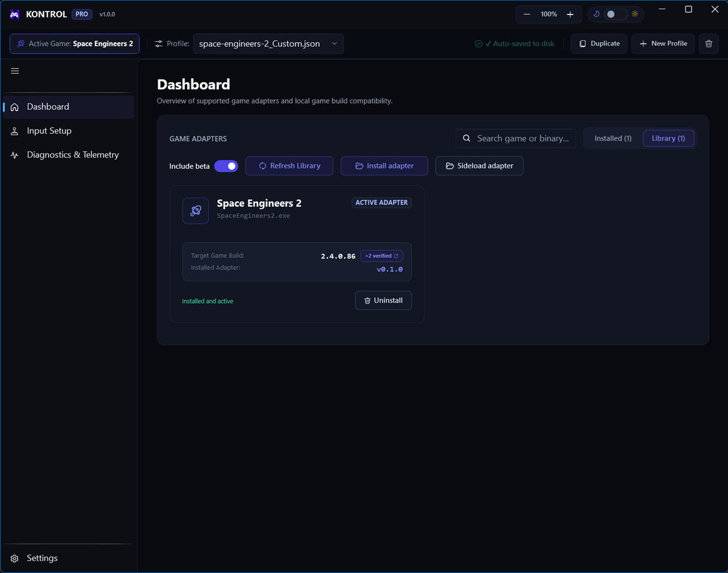The image size is (728, 573).
Task: Open the Dashboard sidebar item
Action: [x=69, y=107]
